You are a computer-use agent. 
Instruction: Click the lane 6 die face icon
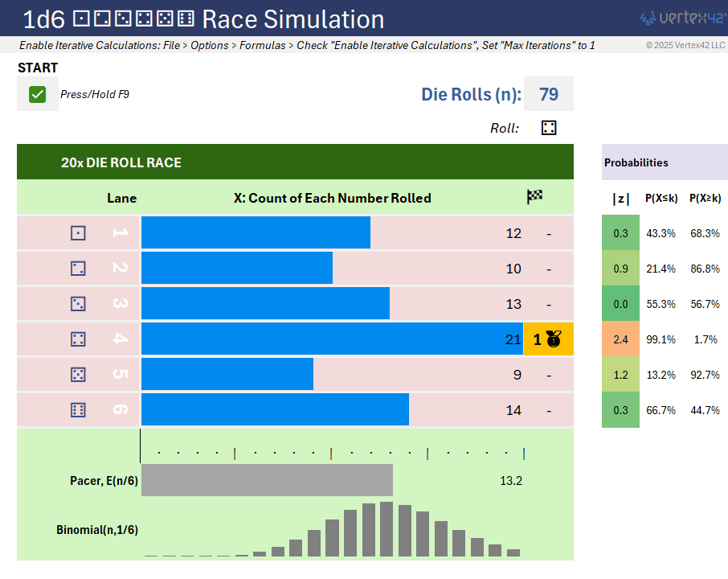coord(78,410)
